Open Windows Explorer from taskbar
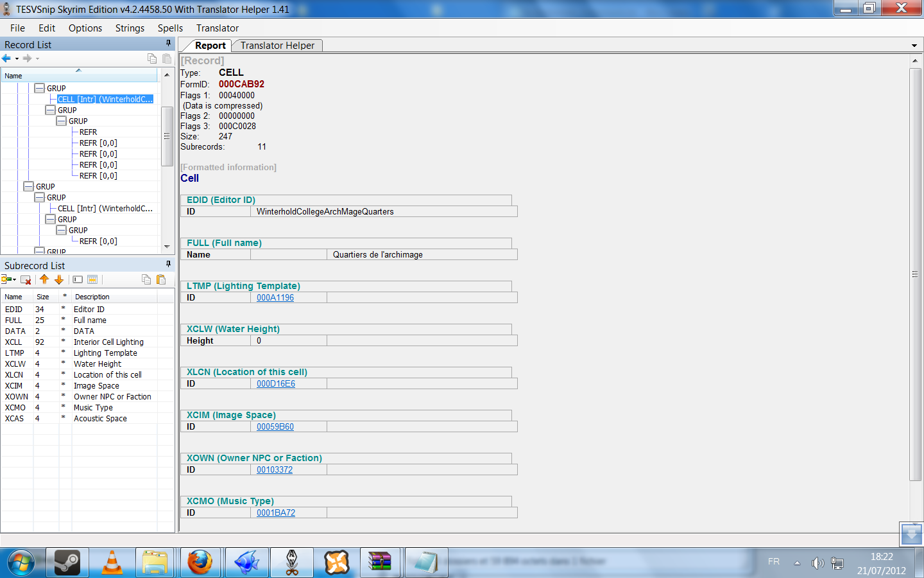 click(x=155, y=563)
